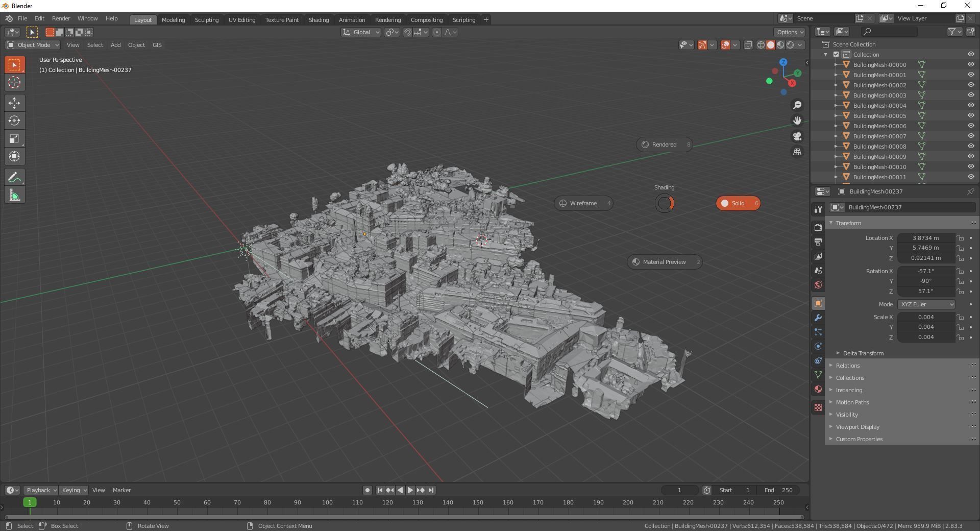Toggle the Rotation X lock icon
Screen dimensions: 980x531
960,271
